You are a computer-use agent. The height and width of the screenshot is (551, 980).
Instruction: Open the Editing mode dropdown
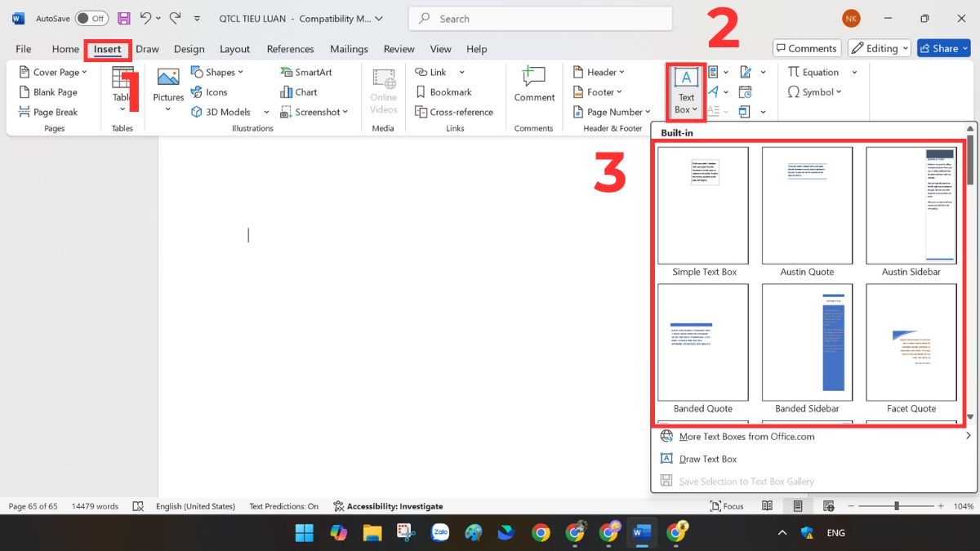click(879, 48)
